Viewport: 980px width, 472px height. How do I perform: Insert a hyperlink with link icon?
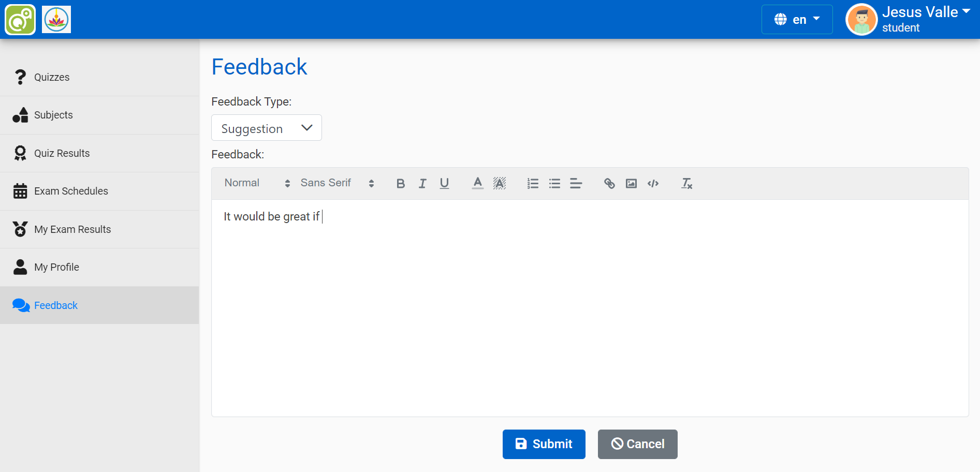pyautogui.click(x=609, y=183)
